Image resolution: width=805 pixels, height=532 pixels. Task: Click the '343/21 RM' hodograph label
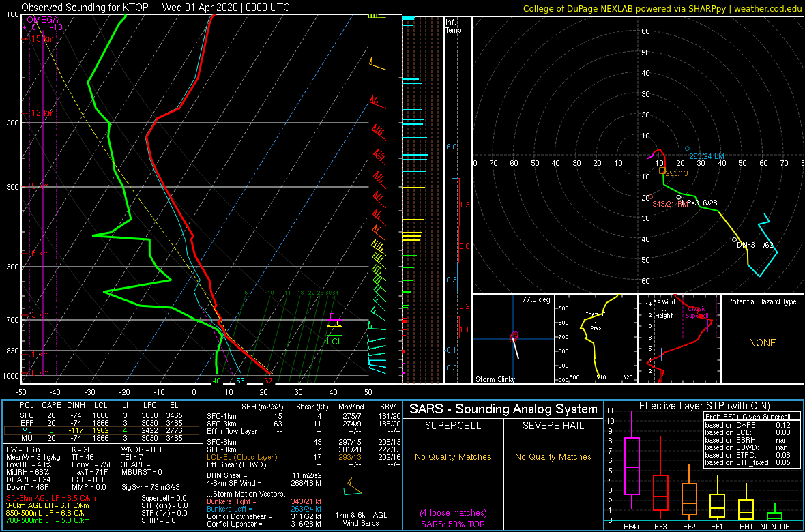(x=670, y=204)
